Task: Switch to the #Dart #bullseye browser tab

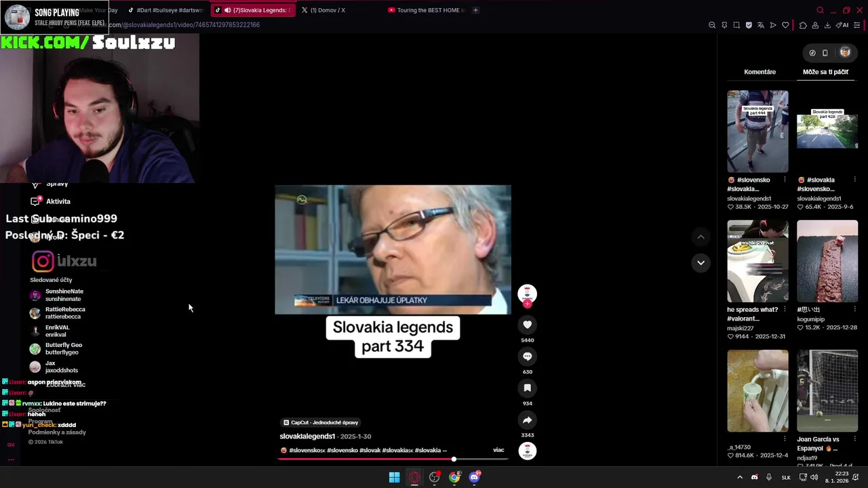Action: coord(166,10)
